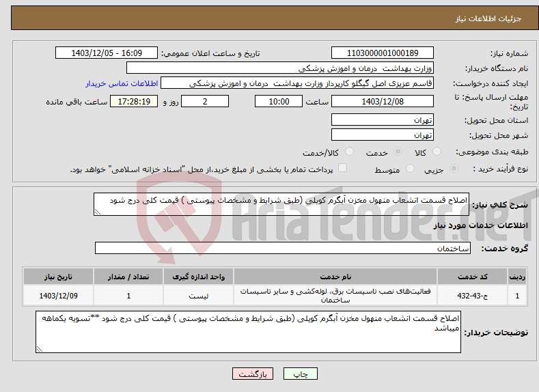This screenshot has height=392, width=539.
Task: Click the بازگشت back button
Action: coord(253,374)
